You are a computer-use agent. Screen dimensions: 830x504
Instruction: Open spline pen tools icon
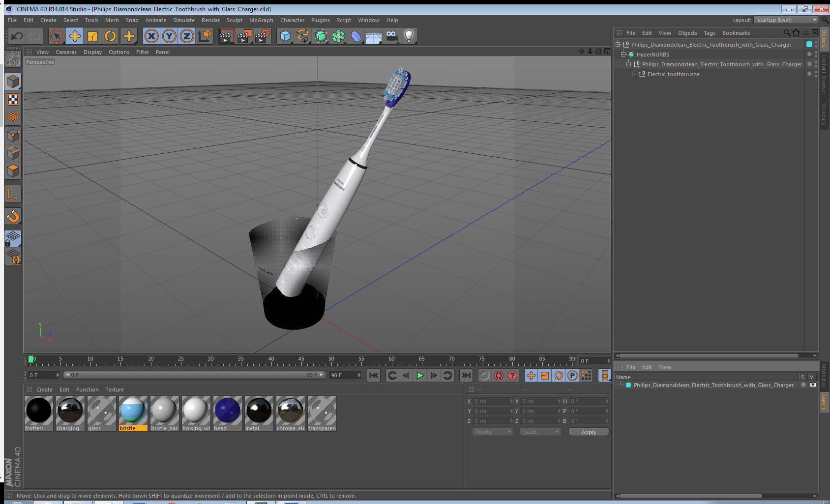pyautogui.click(x=303, y=36)
